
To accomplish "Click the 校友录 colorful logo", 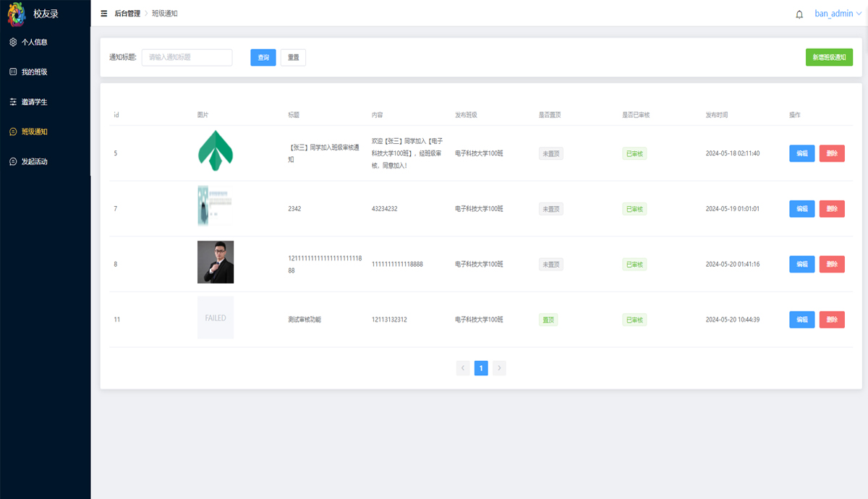I will [x=16, y=14].
